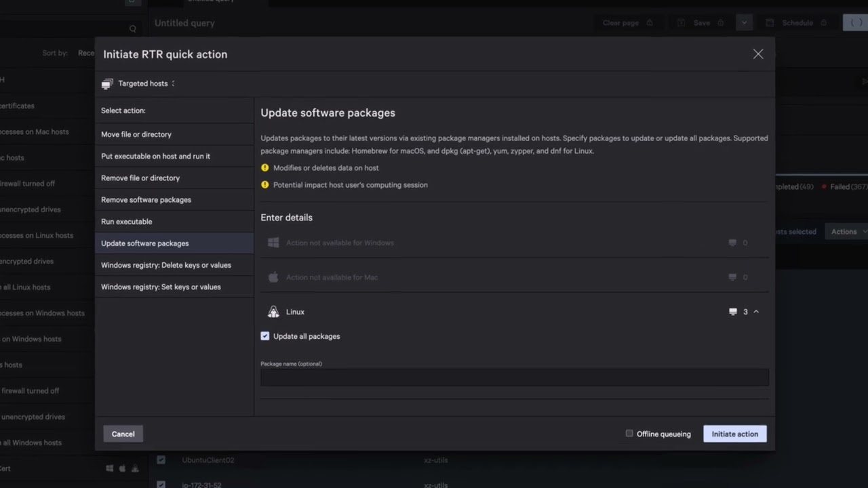Click the Targeted hosts computer icon
Image resolution: width=868 pixels, height=488 pixels.
point(107,84)
